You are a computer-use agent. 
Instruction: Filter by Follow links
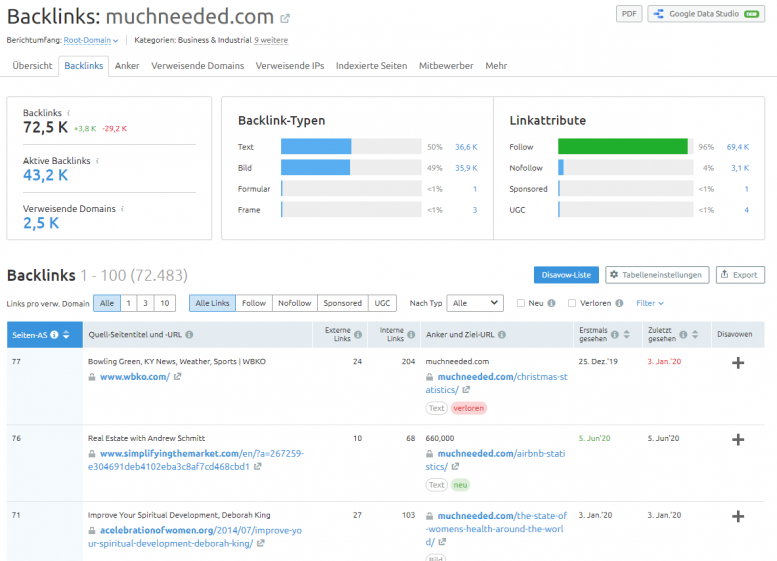[254, 303]
